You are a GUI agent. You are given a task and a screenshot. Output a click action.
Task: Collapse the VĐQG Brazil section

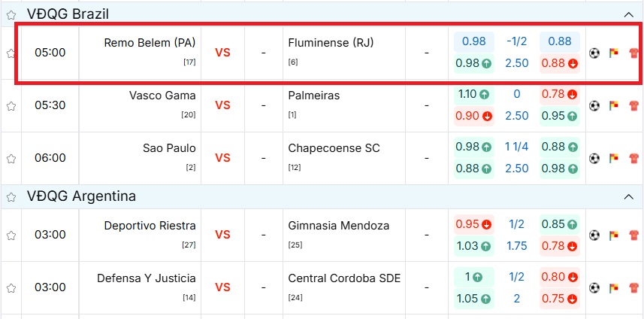pyautogui.click(x=628, y=14)
